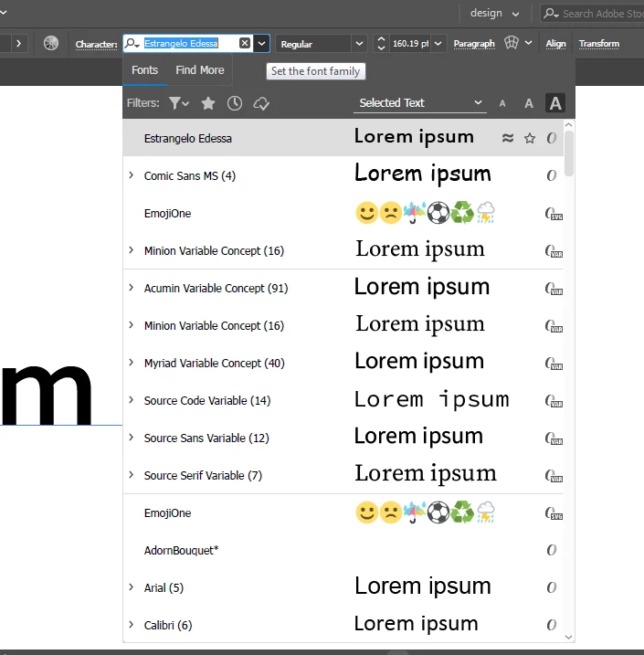The height and width of the screenshot is (655, 644).
Task: Show fonts similar to Estrangelo Edessa
Action: (508, 138)
